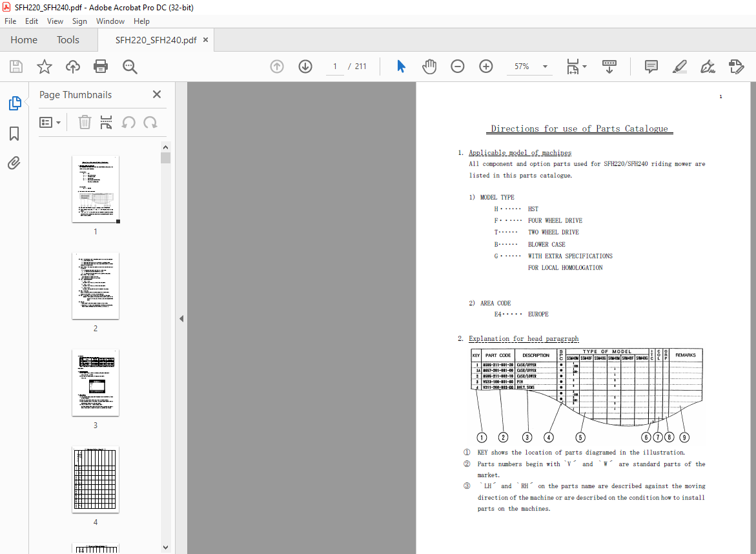Image resolution: width=756 pixels, height=554 pixels.
Task: Click thumbnails scrollbar up arrow
Action: point(165,147)
